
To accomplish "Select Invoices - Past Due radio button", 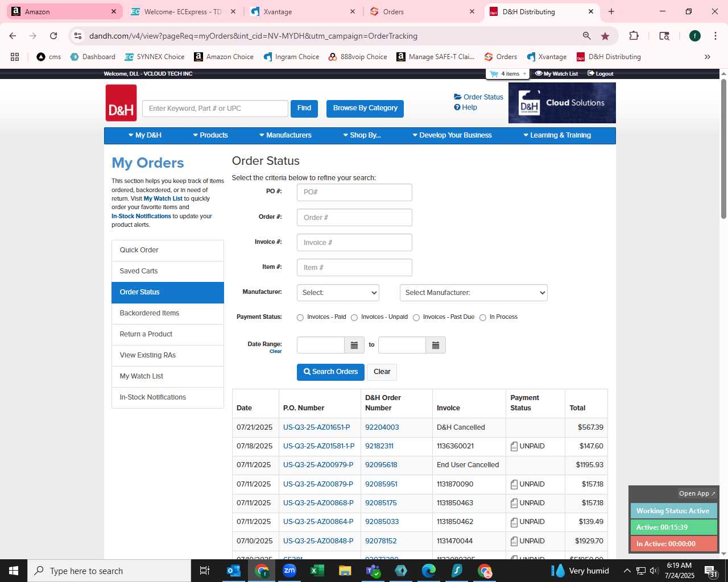I will click(416, 318).
